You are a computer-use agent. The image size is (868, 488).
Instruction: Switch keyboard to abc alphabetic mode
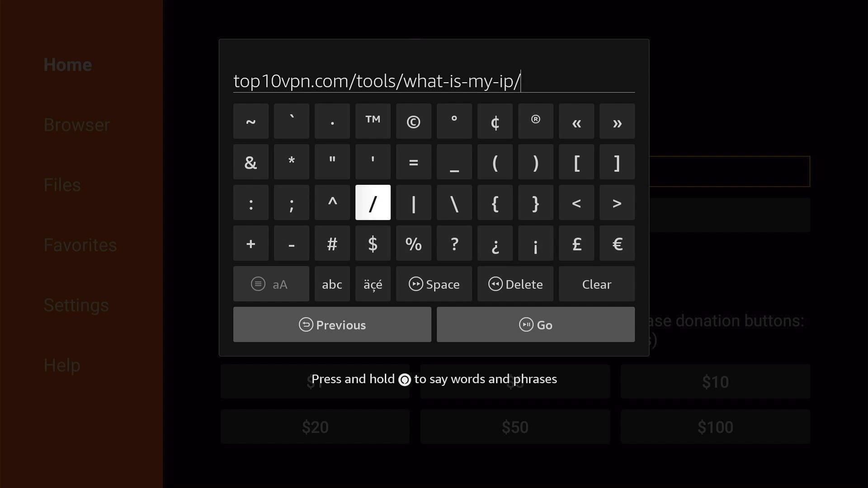pos(332,284)
